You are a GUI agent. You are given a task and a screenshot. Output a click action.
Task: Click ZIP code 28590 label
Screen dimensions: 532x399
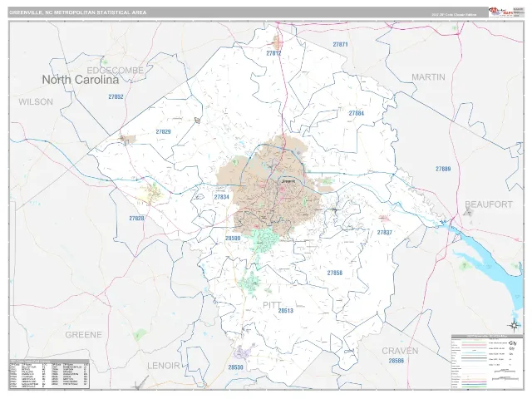pyautogui.click(x=233, y=239)
